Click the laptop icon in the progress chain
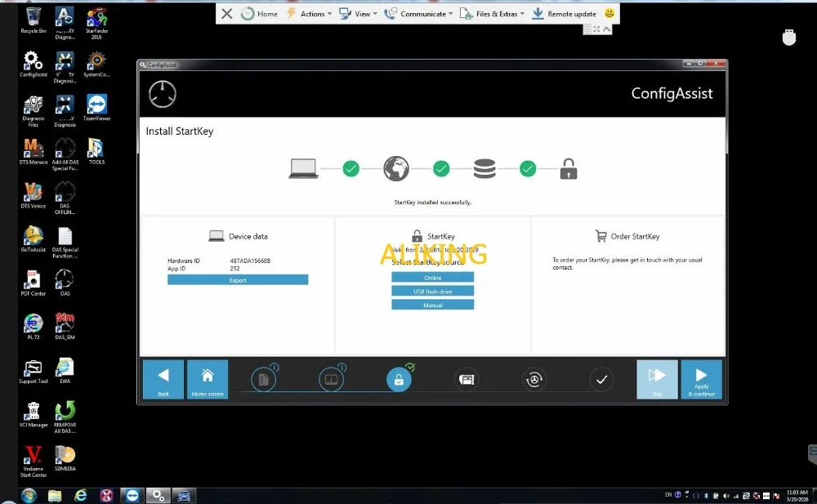817x504 pixels. [303, 168]
